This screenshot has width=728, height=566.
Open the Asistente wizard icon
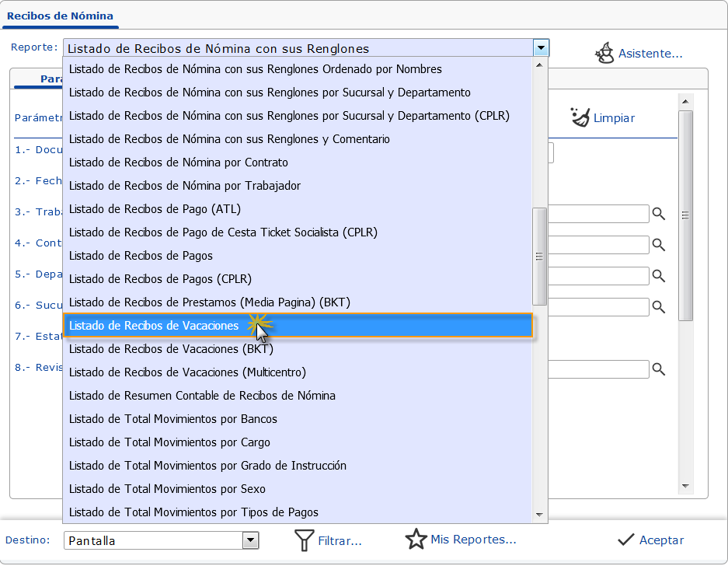point(604,53)
